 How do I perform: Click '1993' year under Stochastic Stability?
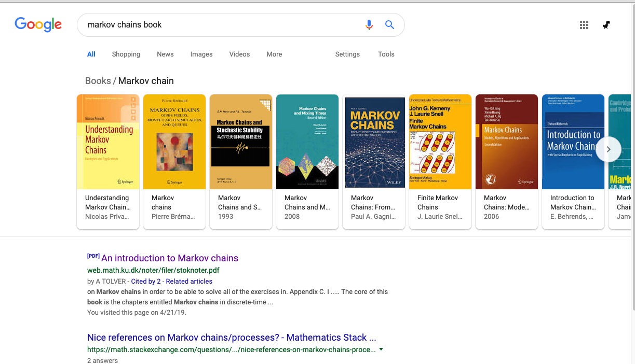pos(226,216)
